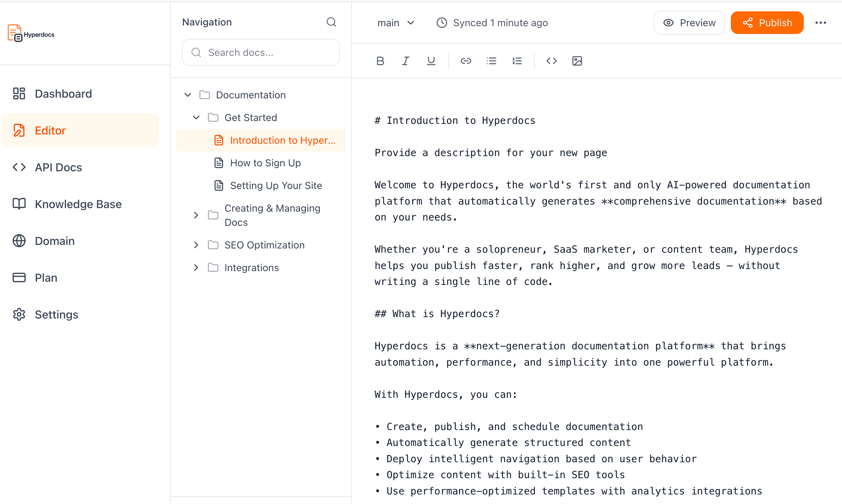Image resolution: width=842 pixels, height=504 pixels.
Task: Open Knowledge Base in the sidebar
Action: tap(78, 204)
